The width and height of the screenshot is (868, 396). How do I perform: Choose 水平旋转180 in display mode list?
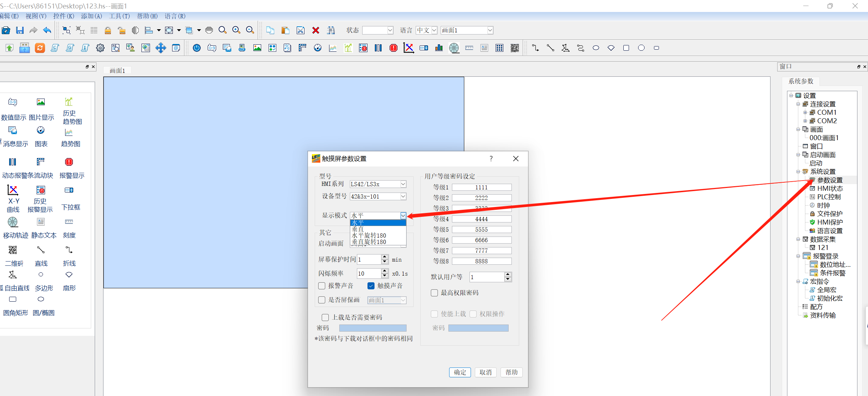(378, 235)
